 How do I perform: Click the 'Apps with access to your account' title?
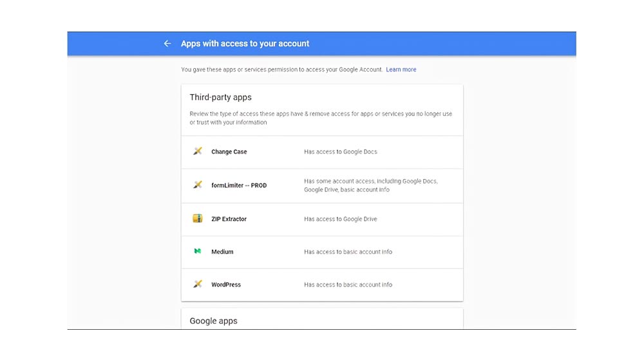tap(245, 44)
